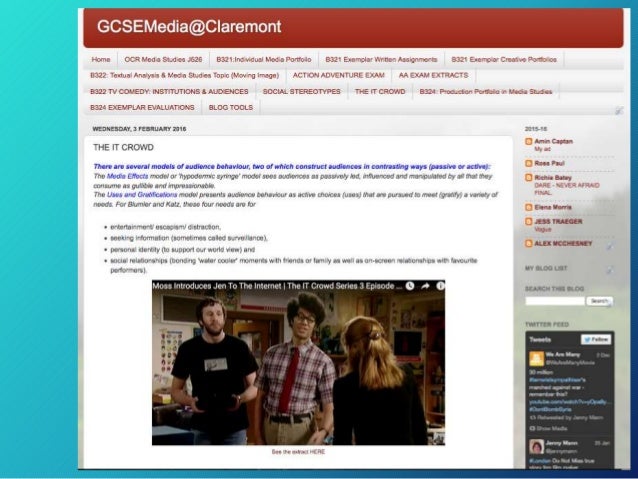The height and width of the screenshot is (479, 638).
Task: Click the Twitter Follow button
Action: click(596, 339)
